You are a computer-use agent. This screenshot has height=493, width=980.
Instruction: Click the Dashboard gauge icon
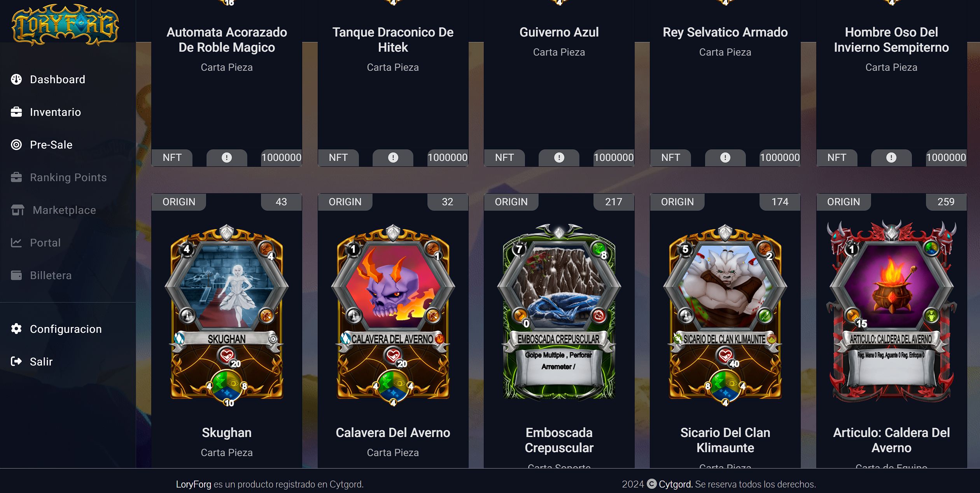click(x=16, y=79)
